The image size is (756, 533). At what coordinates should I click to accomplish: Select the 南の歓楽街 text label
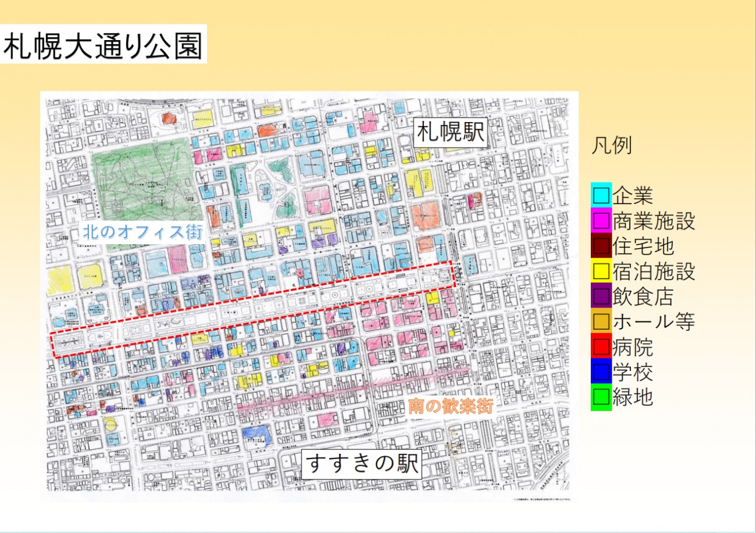click(450, 406)
